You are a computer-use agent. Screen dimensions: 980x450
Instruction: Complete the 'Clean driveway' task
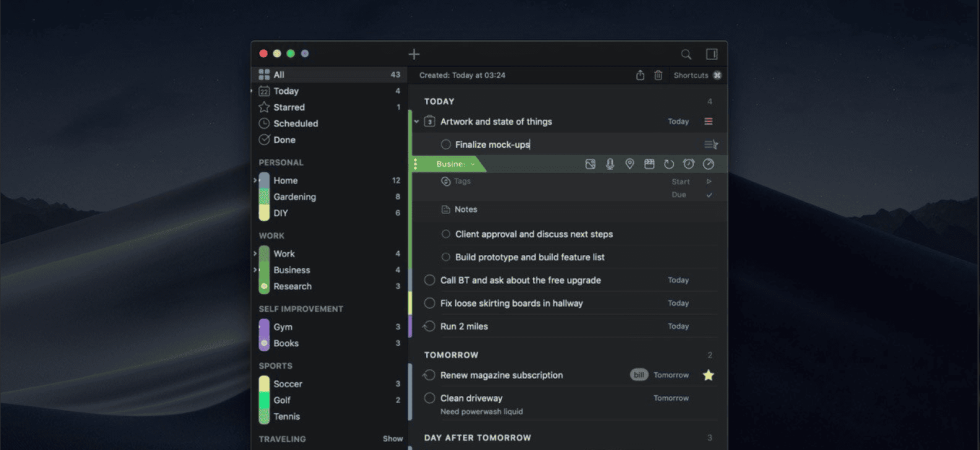point(429,398)
